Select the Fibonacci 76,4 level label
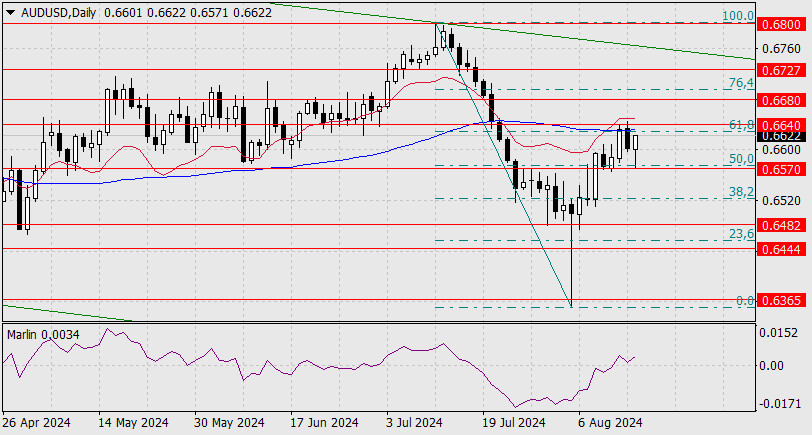This screenshot has height=435, width=812. 741,83
